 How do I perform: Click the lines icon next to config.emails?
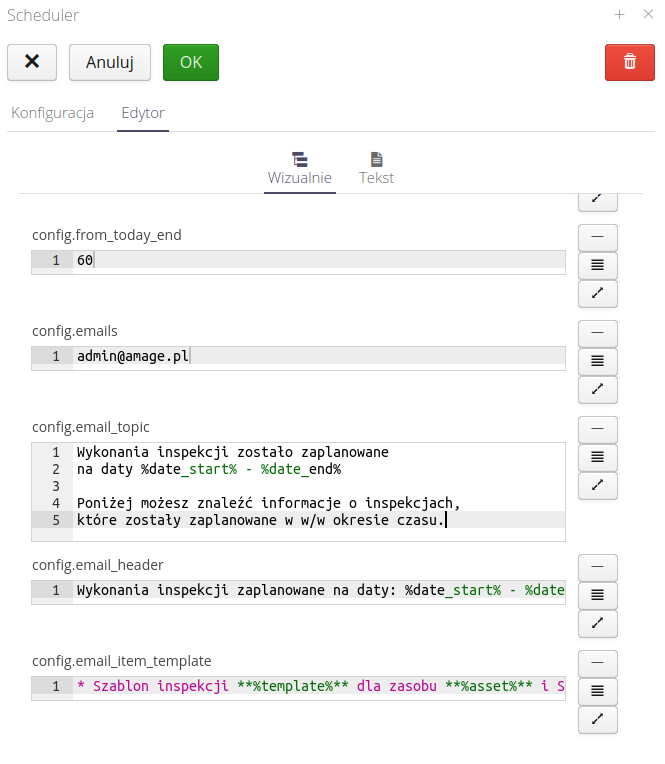click(x=597, y=362)
